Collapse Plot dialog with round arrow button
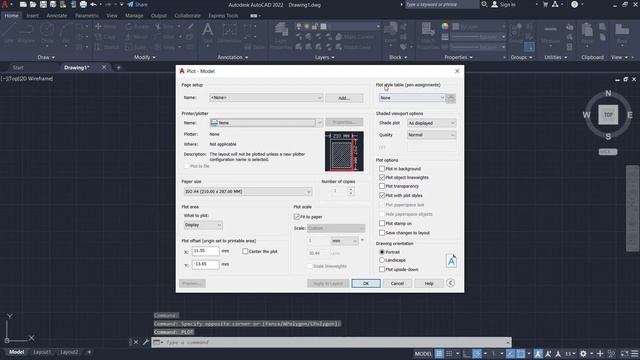This screenshot has height=360, width=640. 450,283
